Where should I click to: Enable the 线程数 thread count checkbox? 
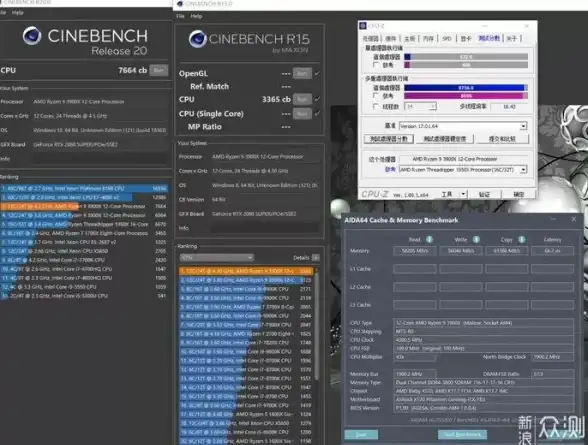(x=376, y=107)
